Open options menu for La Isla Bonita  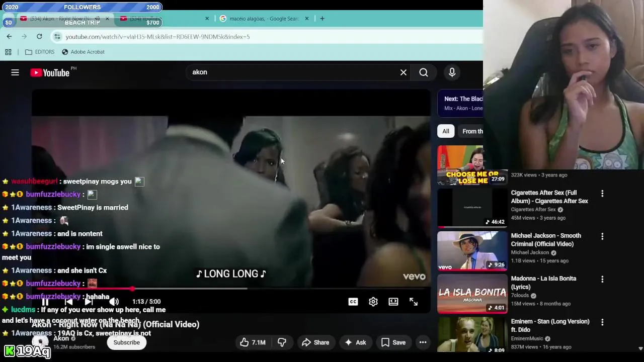pos(602,279)
